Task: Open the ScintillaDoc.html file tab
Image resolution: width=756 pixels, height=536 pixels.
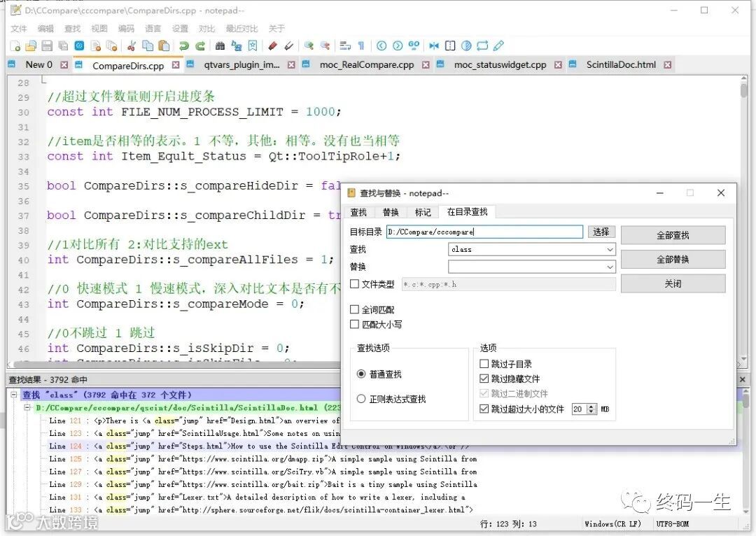Action: click(x=621, y=64)
